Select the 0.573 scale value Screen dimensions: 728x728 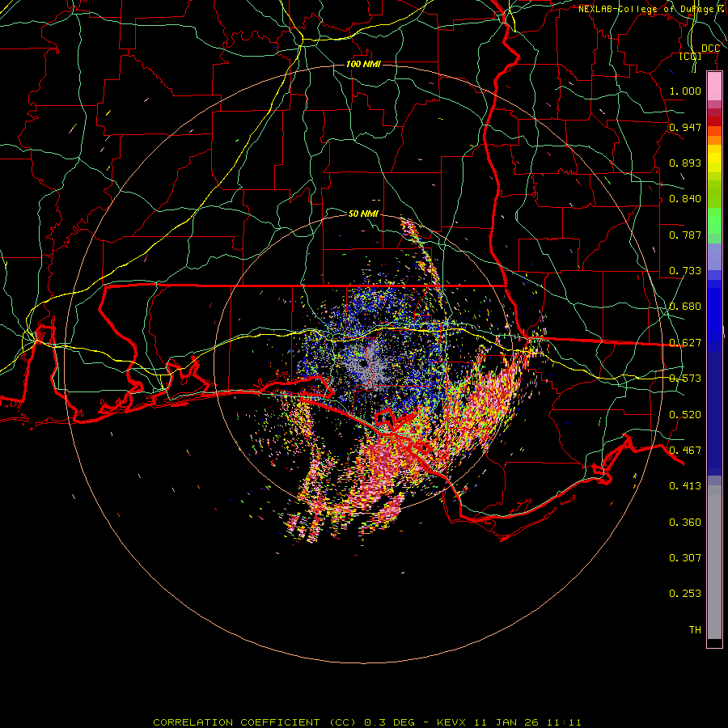685,379
